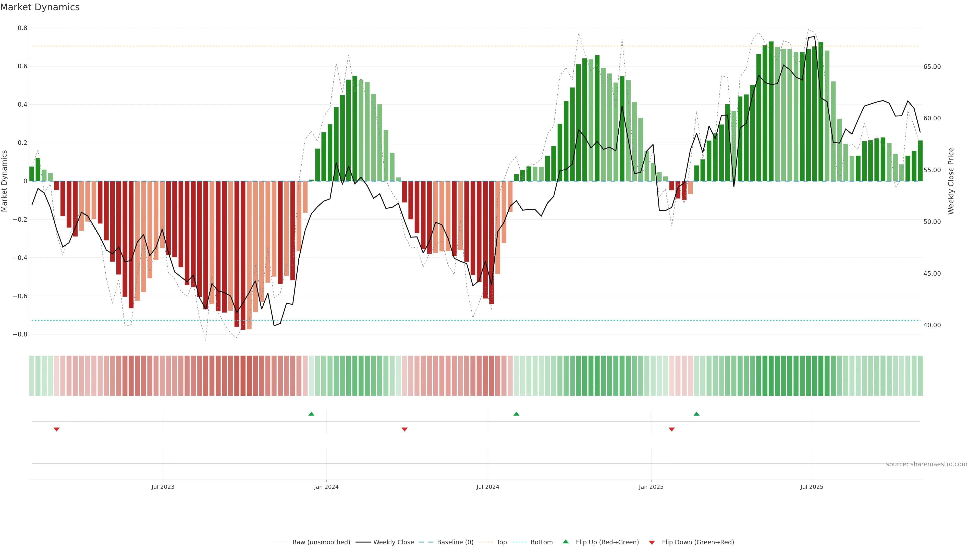Viewport: 980px width, 551px height.
Task: Click the red triangle icon in the legend
Action: coord(652,543)
